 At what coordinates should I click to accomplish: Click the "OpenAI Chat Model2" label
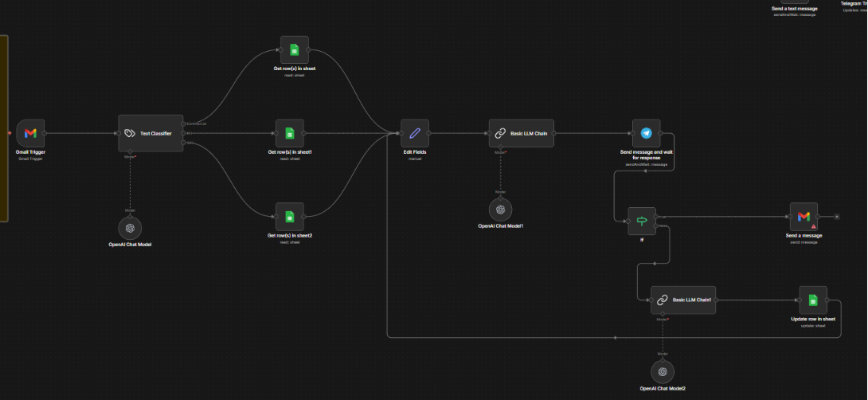[x=663, y=388]
